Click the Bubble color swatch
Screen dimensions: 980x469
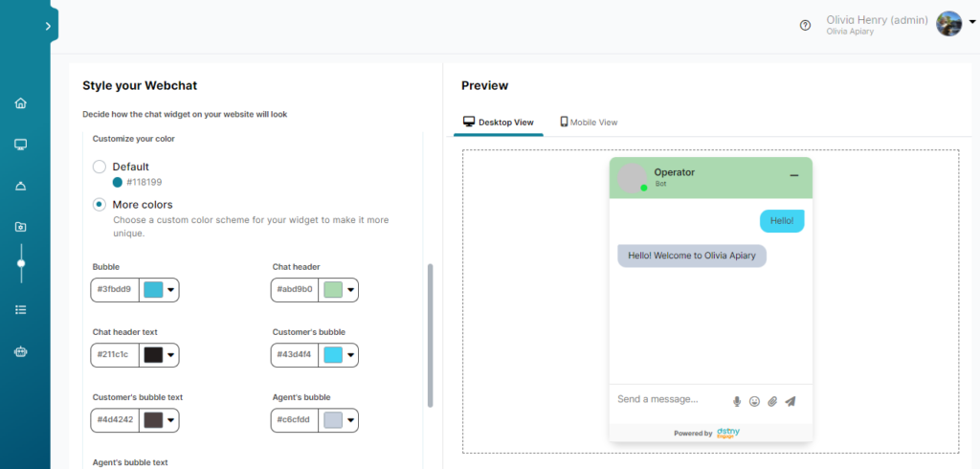(153, 290)
